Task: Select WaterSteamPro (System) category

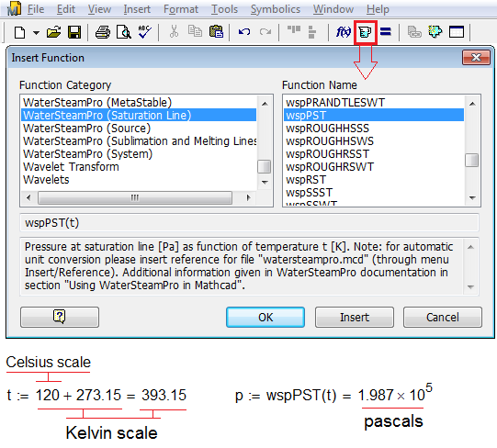Action: (x=139, y=153)
